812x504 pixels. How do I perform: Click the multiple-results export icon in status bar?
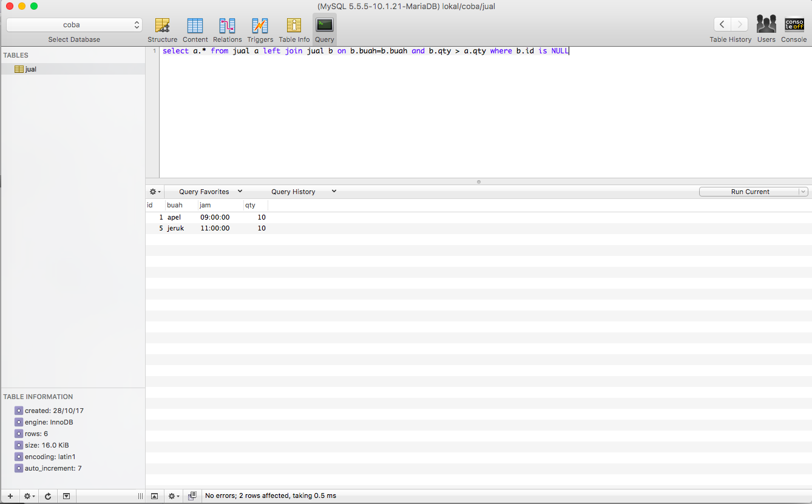tap(192, 496)
